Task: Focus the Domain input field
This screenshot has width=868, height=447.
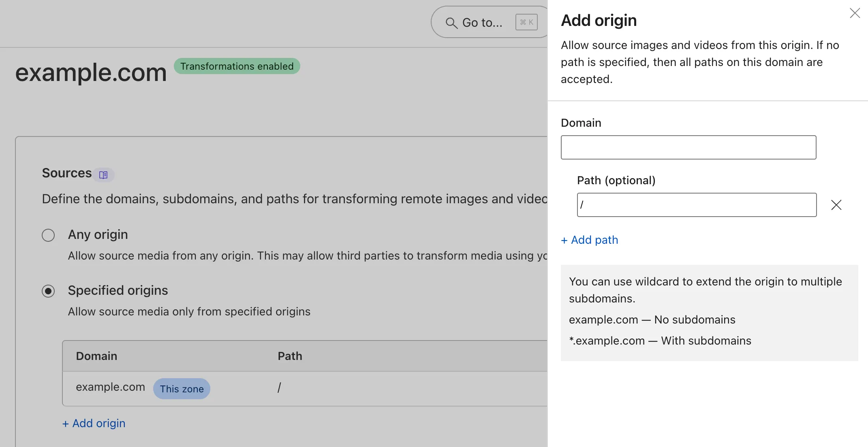Action: click(x=688, y=147)
